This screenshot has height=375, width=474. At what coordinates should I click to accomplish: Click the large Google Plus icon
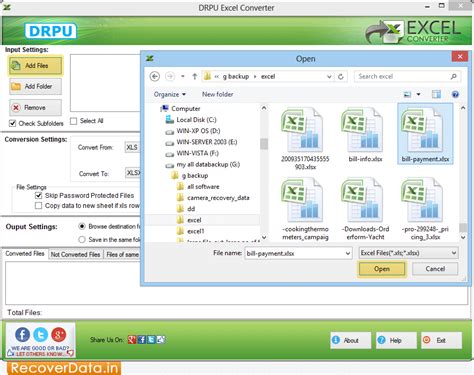[x=59, y=335]
